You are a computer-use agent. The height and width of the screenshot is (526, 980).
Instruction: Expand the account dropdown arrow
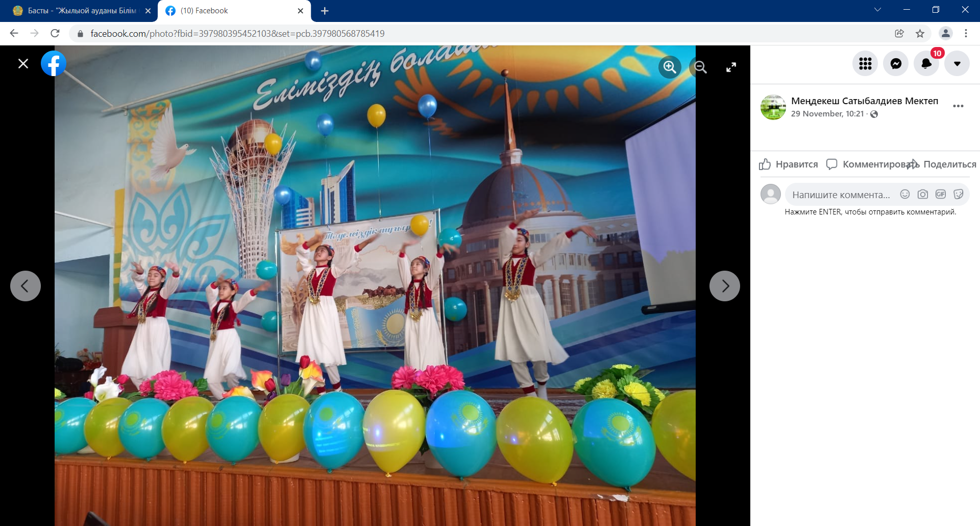(957, 64)
